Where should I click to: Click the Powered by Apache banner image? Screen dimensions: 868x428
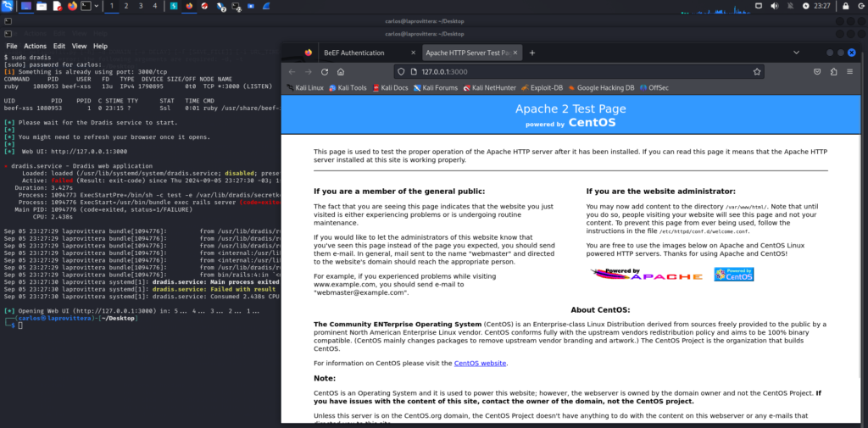tap(646, 275)
